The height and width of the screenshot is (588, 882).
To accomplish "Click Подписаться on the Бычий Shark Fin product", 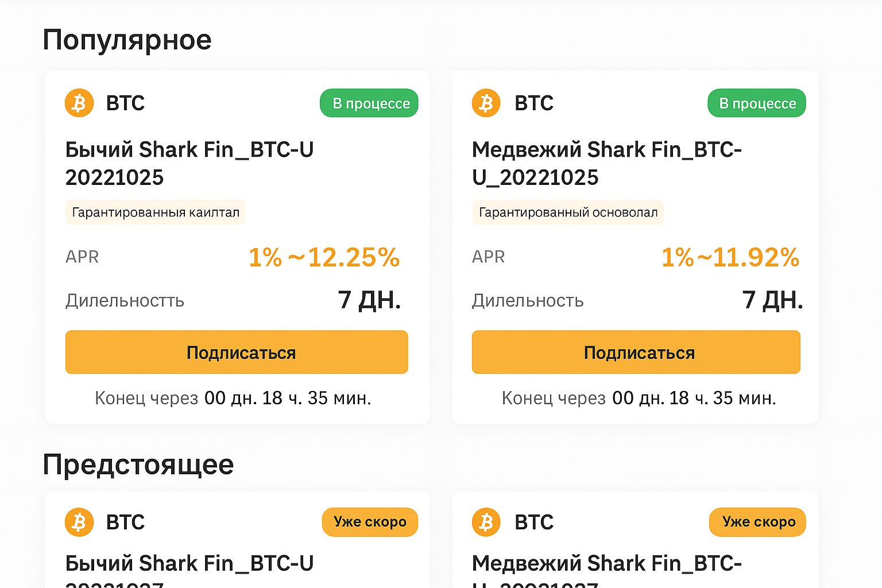I will click(237, 352).
